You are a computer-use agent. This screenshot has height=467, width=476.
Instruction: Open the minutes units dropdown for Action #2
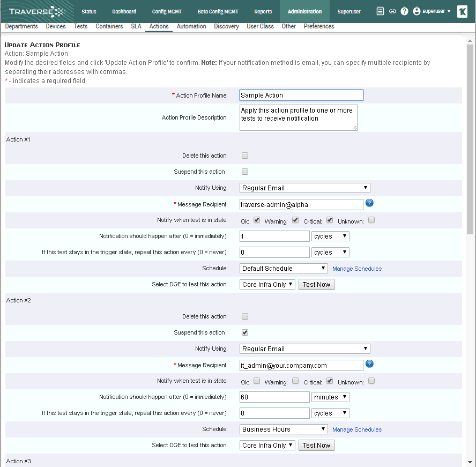(330, 397)
